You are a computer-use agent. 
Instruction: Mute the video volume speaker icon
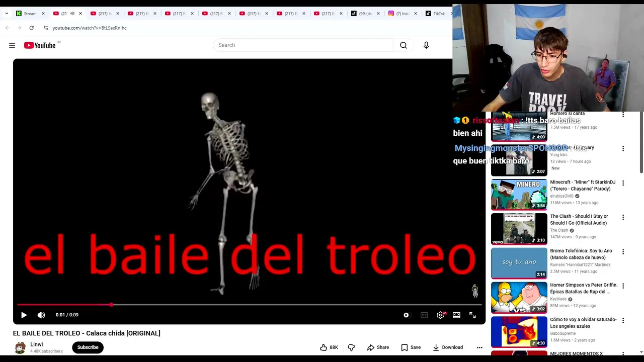41,315
